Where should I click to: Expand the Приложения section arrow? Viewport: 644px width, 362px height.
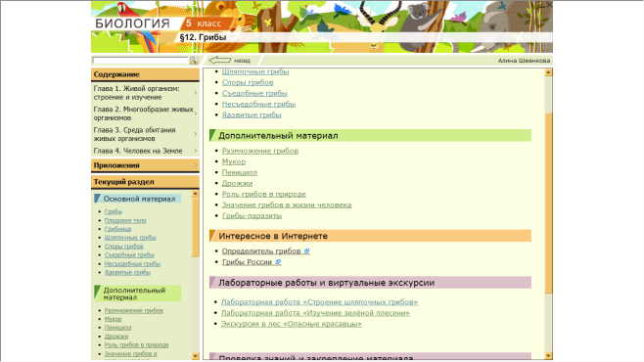point(196,165)
